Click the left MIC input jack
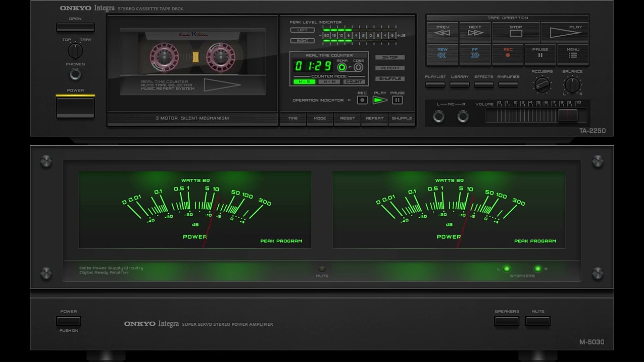Screen dimensions: 644x362 [439, 117]
